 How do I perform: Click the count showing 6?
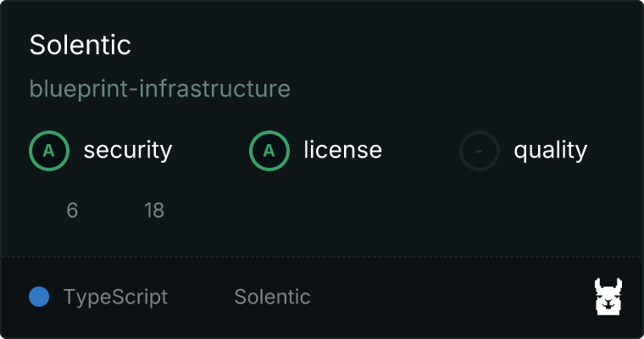point(72,210)
